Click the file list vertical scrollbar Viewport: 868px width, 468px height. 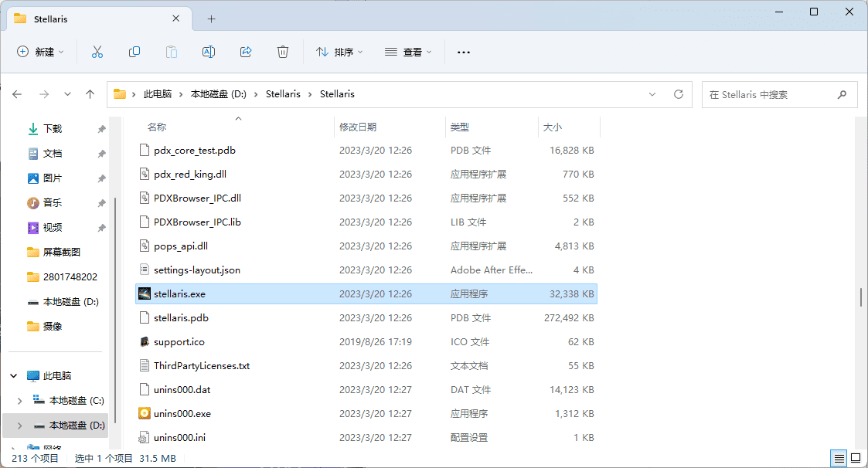point(861,297)
